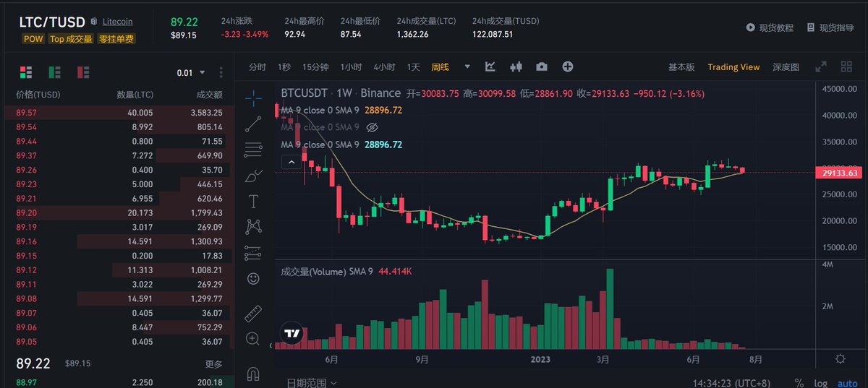Screen dimensions: 868x388
Task: Toggle log scale mode
Action: pos(820,382)
